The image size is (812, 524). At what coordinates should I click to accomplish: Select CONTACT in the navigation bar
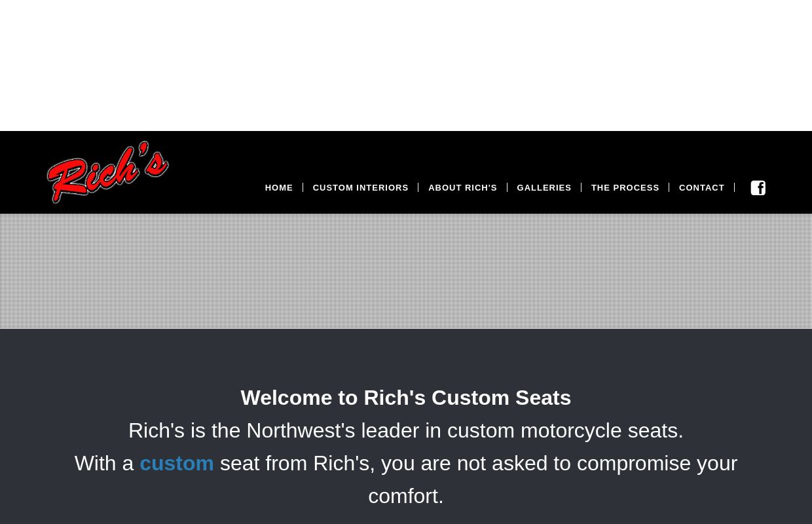[701, 187]
